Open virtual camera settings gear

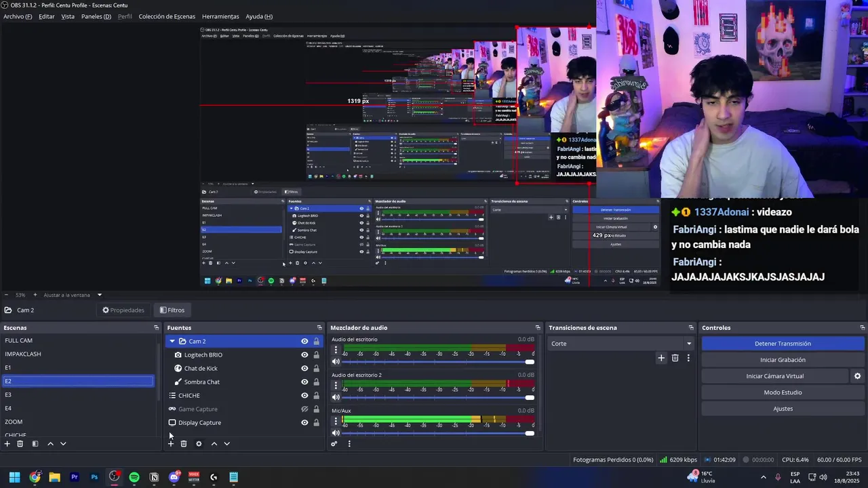click(857, 376)
